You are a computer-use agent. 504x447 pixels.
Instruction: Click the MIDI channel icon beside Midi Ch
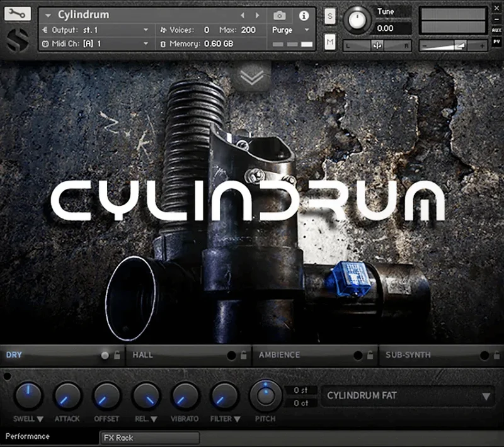click(45, 43)
